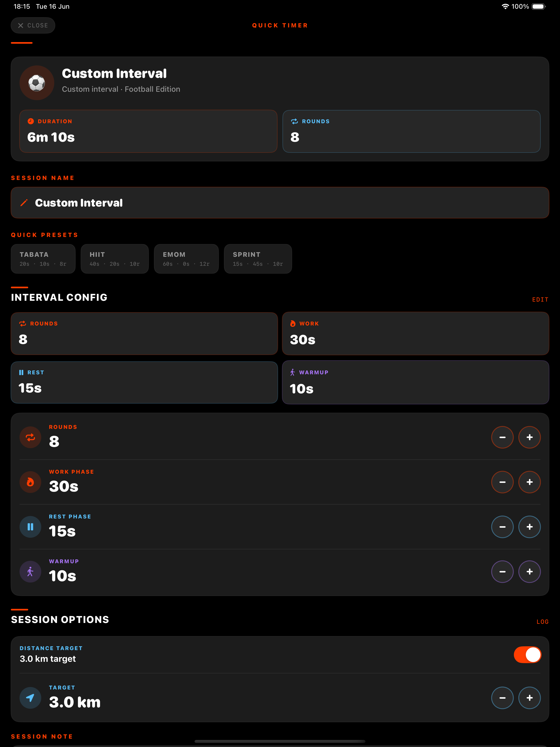Tap the location arrow Target icon
Screen dimensions: 560x747
pos(30,698)
